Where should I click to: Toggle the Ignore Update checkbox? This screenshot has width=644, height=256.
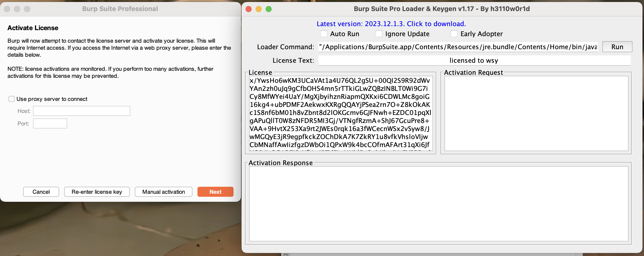pyautogui.click(x=379, y=34)
